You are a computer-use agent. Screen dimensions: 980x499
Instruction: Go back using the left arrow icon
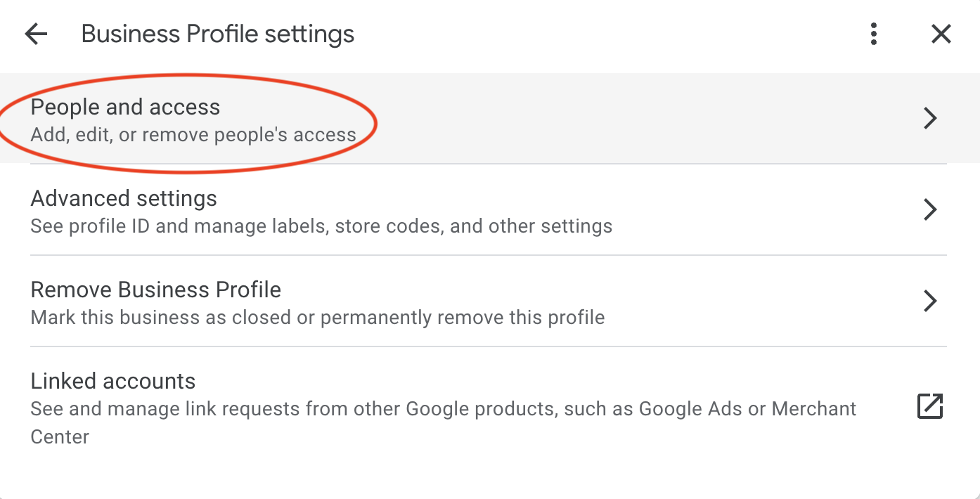pyautogui.click(x=36, y=34)
